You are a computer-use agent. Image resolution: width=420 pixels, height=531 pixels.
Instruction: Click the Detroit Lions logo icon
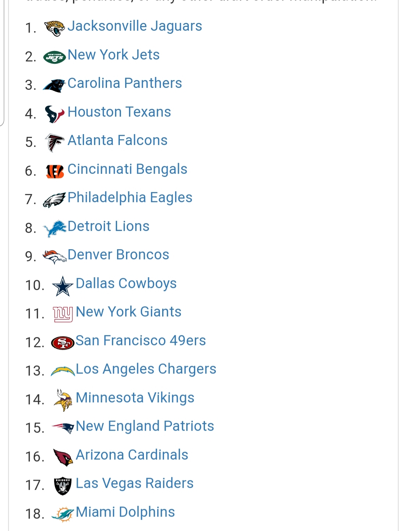click(54, 229)
